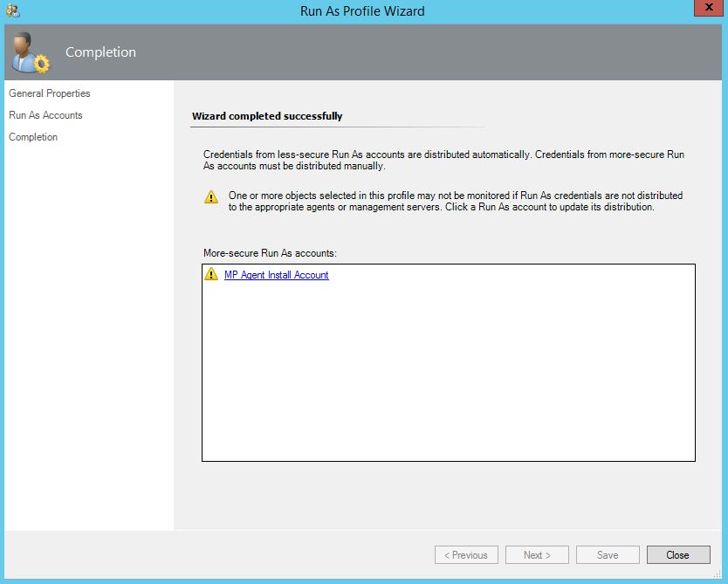Select the Completion step in the sidebar
The height and width of the screenshot is (584, 728).
(33, 137)
